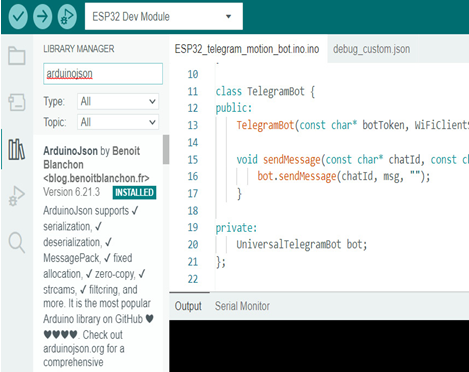
Task: Click the 'private:' code line
Action: (x=236, y=228)
